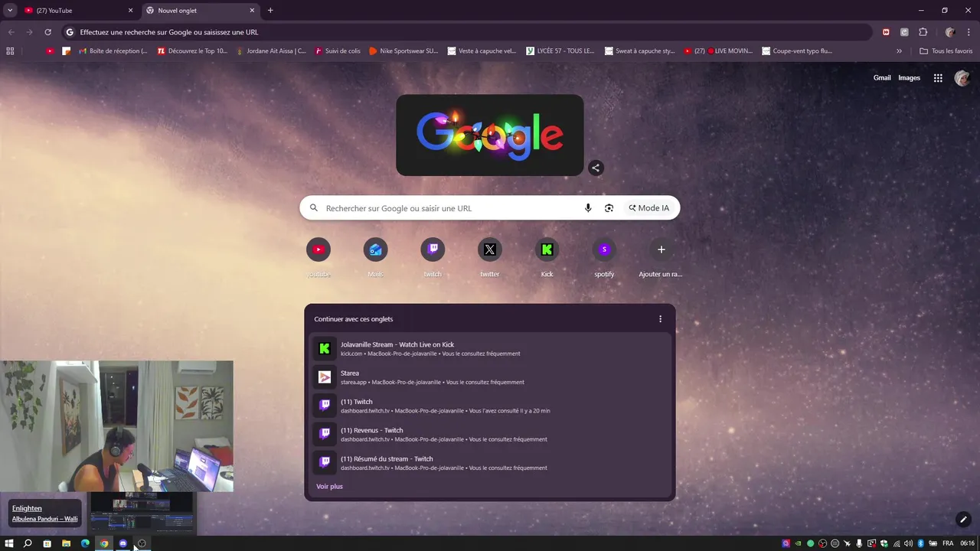The image size is (980, 551).
Task: Open the Google apps grid
Action: click(938, 78)
